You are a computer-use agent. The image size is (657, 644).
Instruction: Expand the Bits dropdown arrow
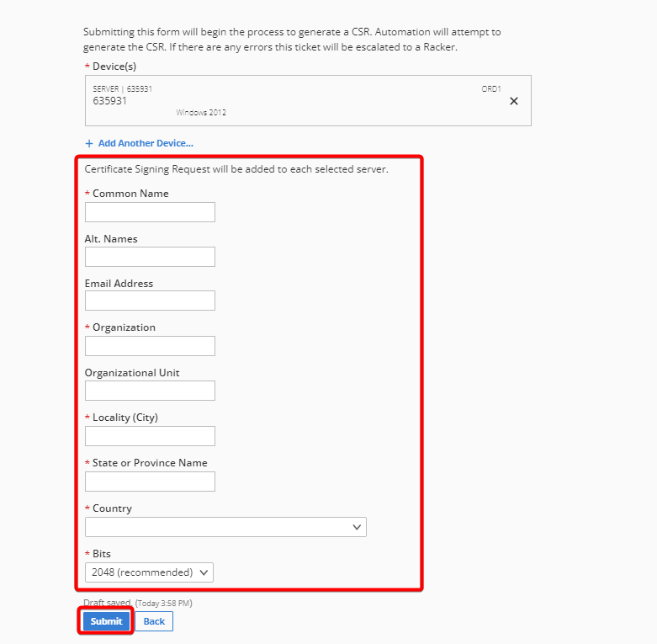click(x=204, y=572)
